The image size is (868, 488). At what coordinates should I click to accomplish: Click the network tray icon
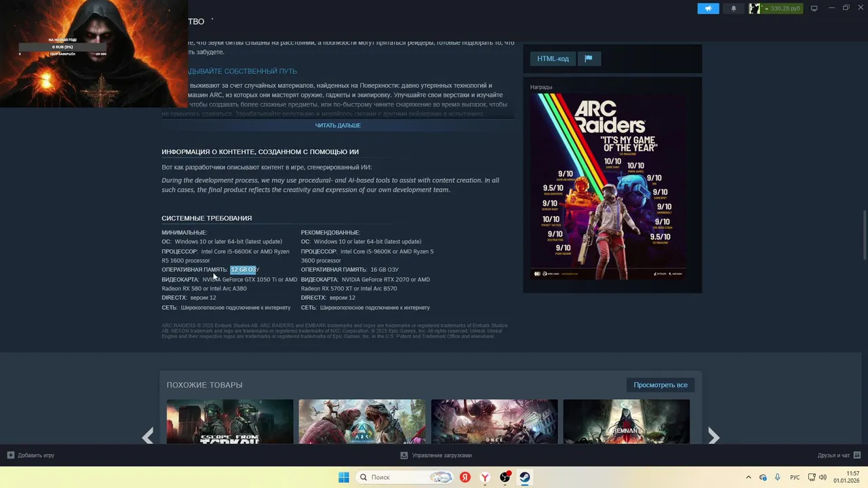pos(811,477)
